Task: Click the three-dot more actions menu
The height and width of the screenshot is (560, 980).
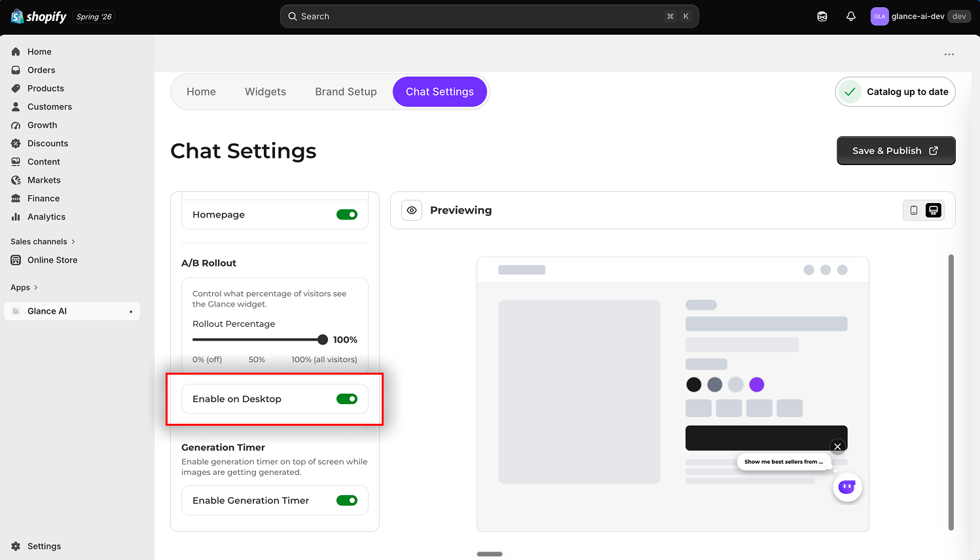Action: [x=949, y=54]
